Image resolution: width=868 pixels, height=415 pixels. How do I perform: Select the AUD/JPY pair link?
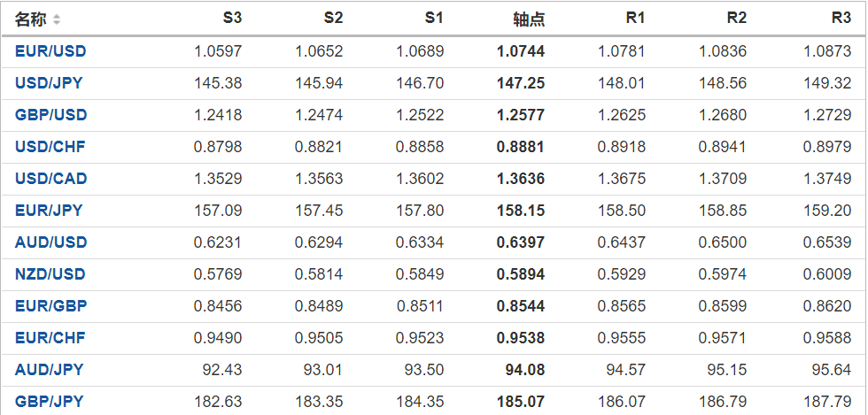coord(49,370)
